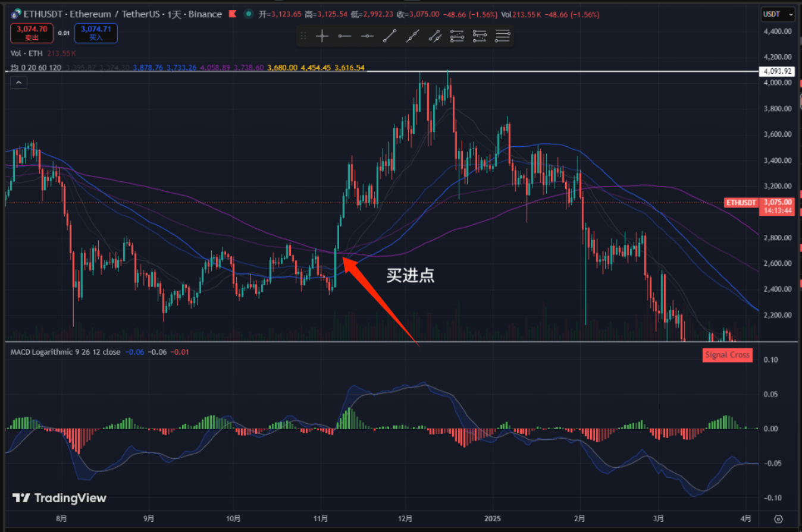Open the USDT currency dropdown

[778, 14]
